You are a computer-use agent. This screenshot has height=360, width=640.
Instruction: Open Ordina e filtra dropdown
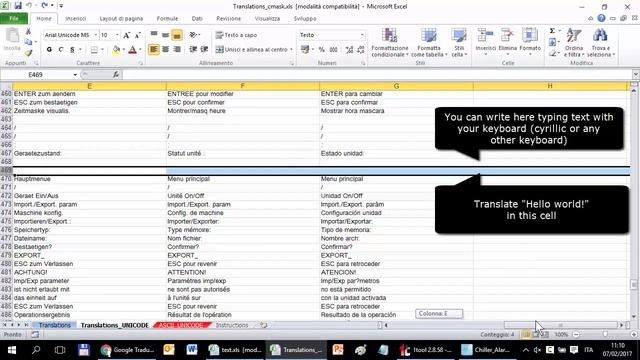[x=574, y=43]
